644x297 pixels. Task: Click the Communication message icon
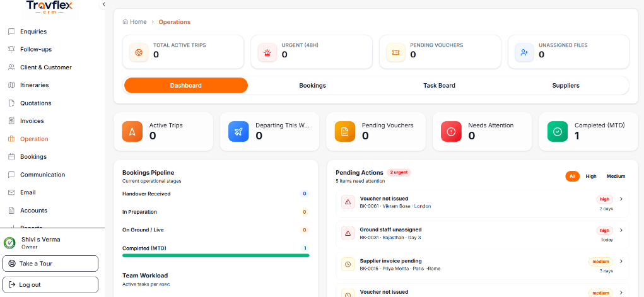click(11, 175)
